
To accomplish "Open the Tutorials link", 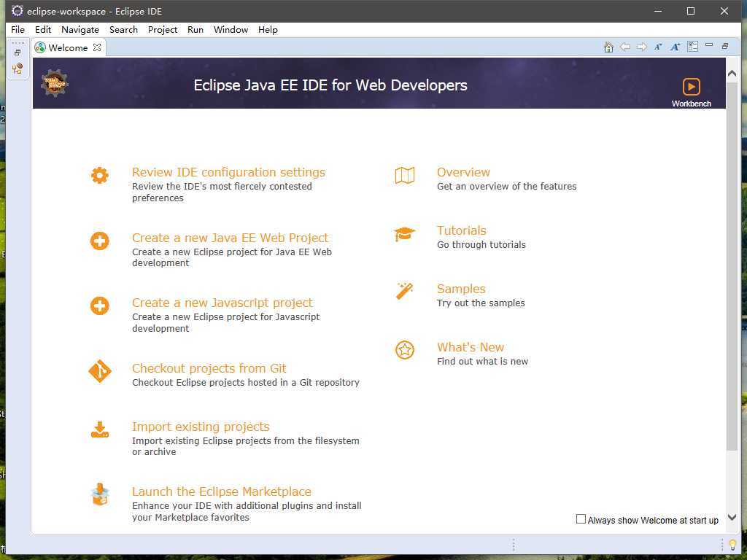I will (x=462, y=230).
